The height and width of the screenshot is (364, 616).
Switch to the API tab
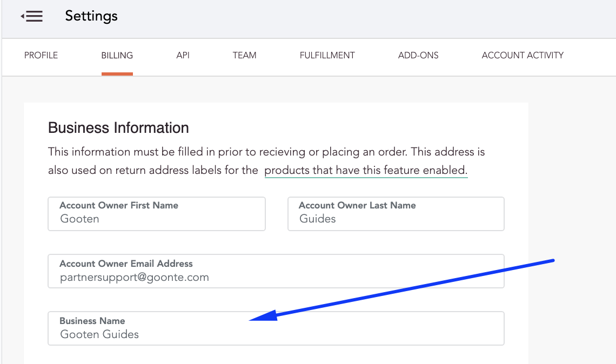pyautogui.click(x=183, y=55)
